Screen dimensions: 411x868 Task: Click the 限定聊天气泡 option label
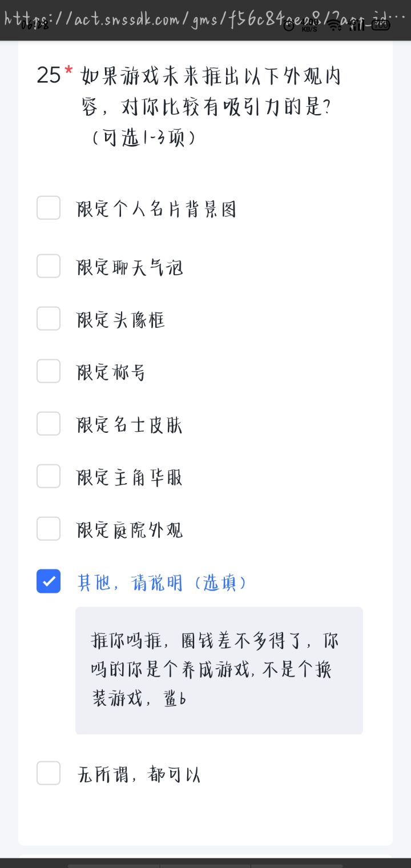pos(130,267)
